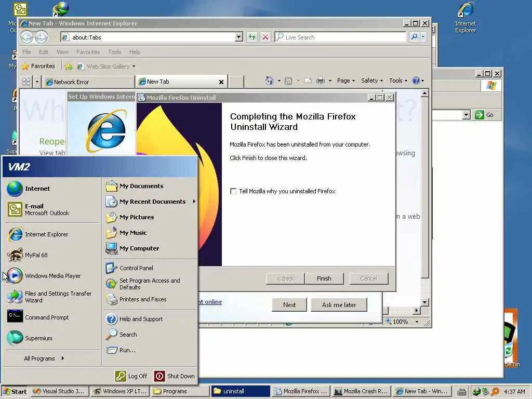Click Start button on taskbar

coord(15,391)
